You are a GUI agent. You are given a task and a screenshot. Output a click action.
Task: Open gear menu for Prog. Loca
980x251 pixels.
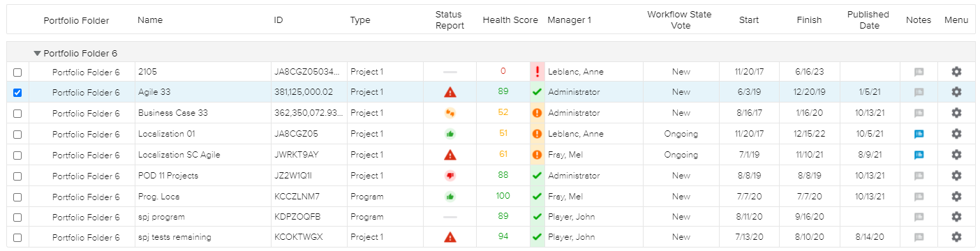pos(956,197)
